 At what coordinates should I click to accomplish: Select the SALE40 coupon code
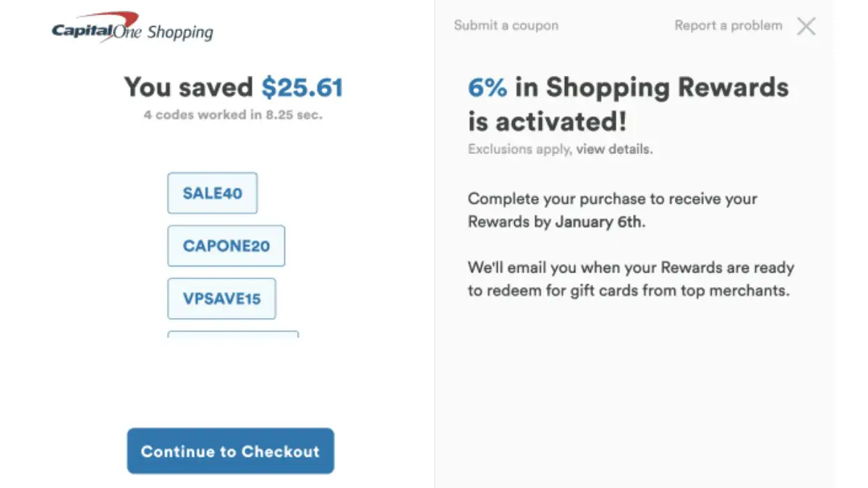click(x=212, y=193)
